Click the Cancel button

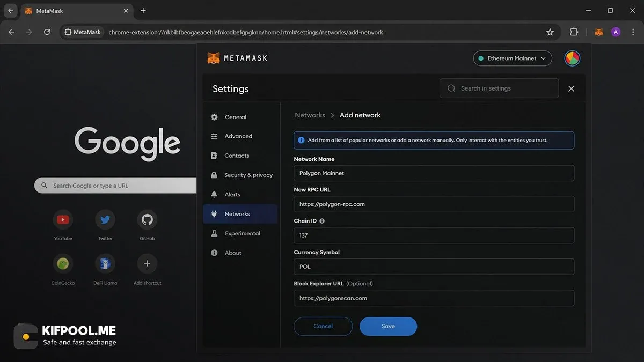click(x=323, y=326)
